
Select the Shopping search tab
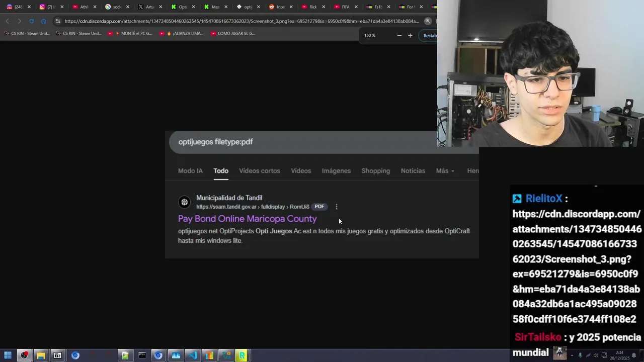coord(376,171)
